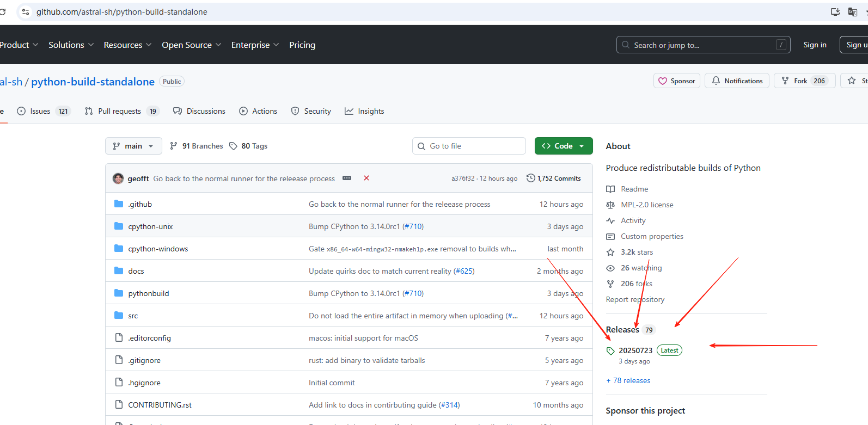Open latest release 20250723

[x=635, y=350]
